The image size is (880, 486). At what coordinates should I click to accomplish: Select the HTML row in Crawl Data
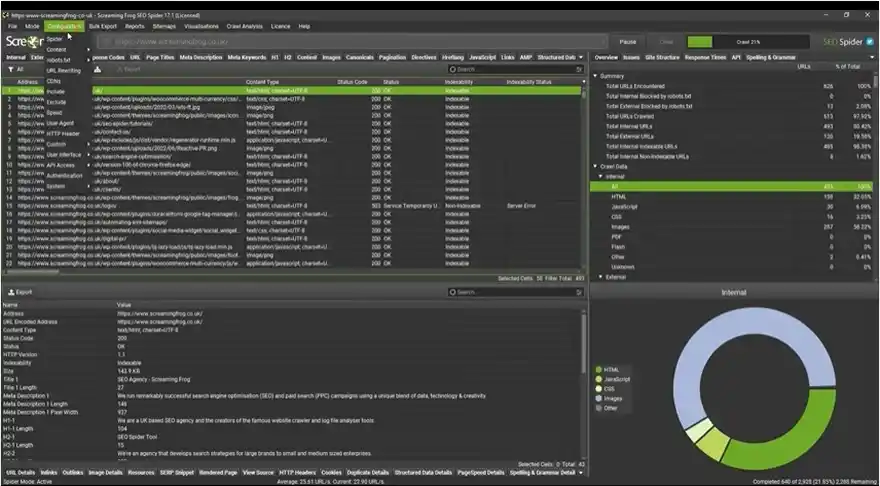731,197
